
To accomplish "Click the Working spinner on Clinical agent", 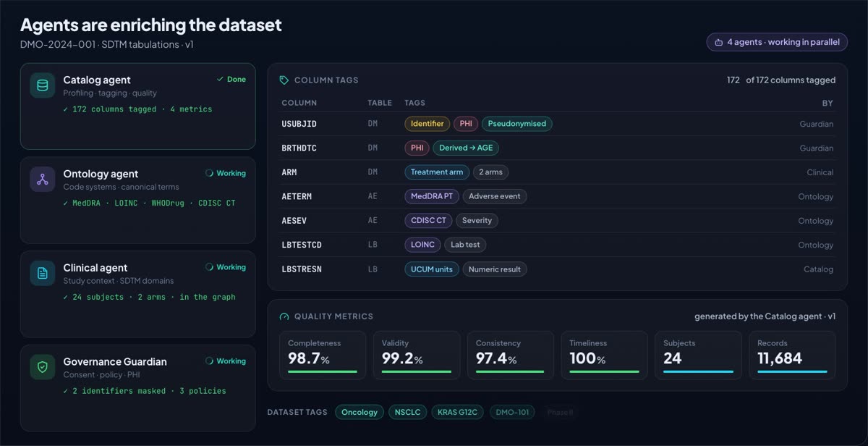I will [209, 267].
